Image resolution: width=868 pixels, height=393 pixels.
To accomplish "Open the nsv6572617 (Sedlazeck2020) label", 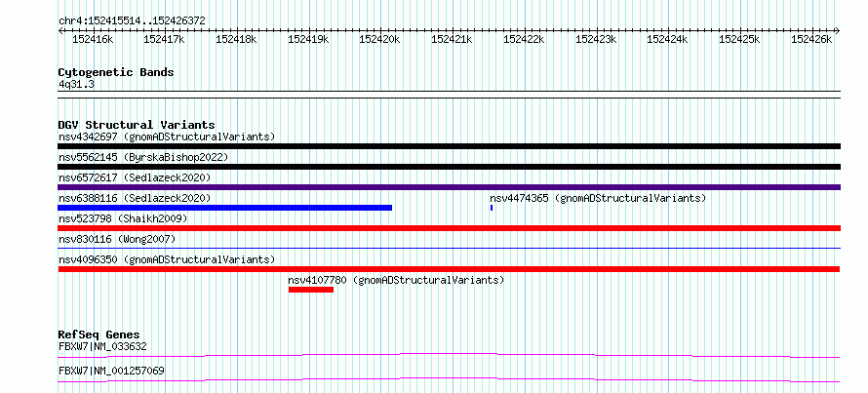I will [135, 177].
